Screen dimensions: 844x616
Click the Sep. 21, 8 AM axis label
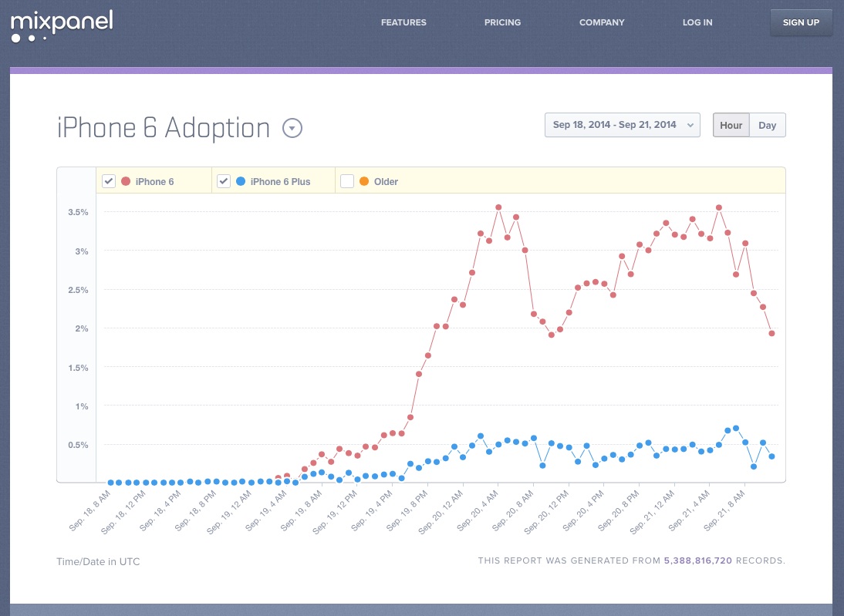click(724, 510)
